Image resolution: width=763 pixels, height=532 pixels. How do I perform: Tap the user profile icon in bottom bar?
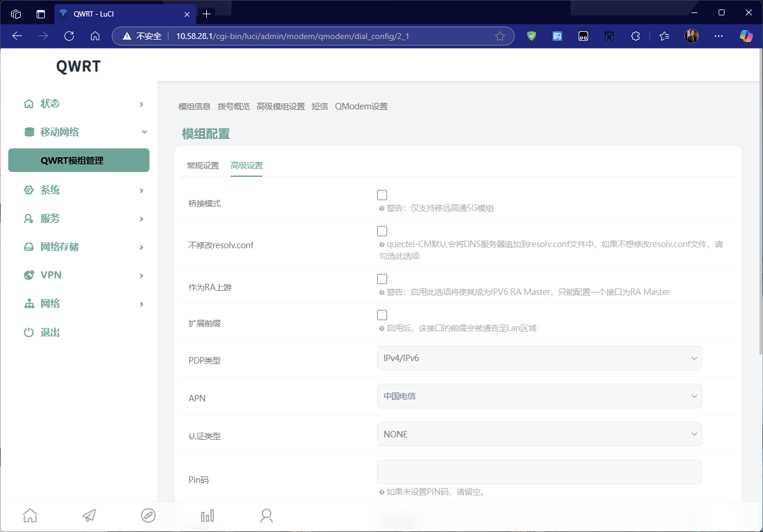267,515
